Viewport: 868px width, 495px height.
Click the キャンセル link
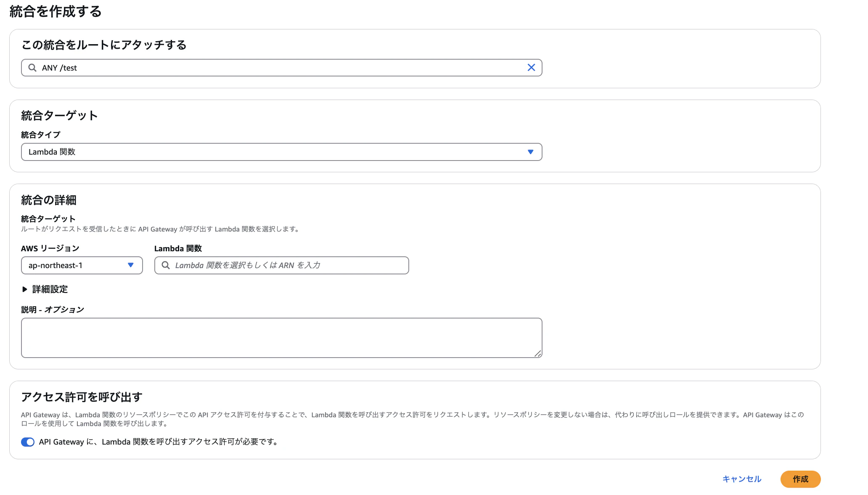coord(742,479)
